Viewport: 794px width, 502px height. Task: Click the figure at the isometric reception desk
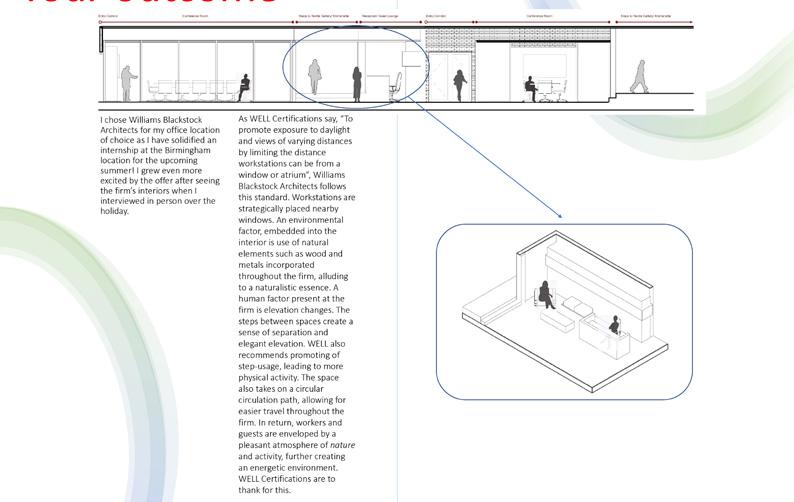(x=614, y=325)
